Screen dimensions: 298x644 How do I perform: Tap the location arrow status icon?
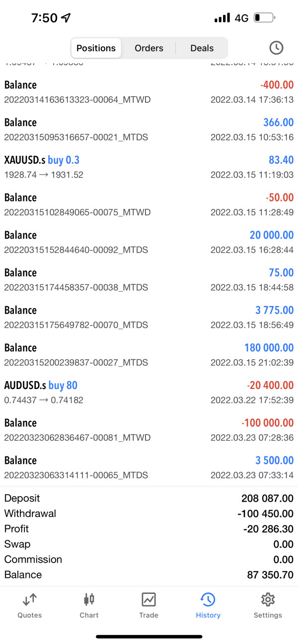point(66,18)
